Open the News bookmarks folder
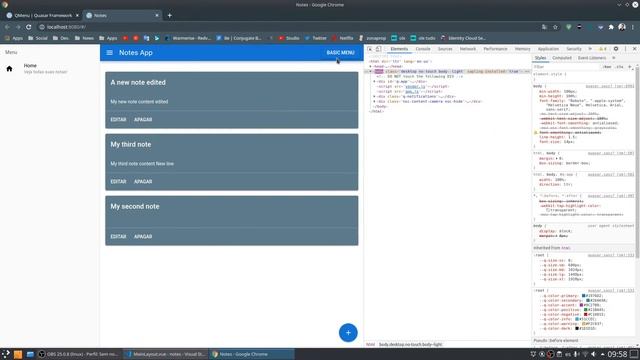The height and width of the screenshot is (360, 640). coord(84,38)
